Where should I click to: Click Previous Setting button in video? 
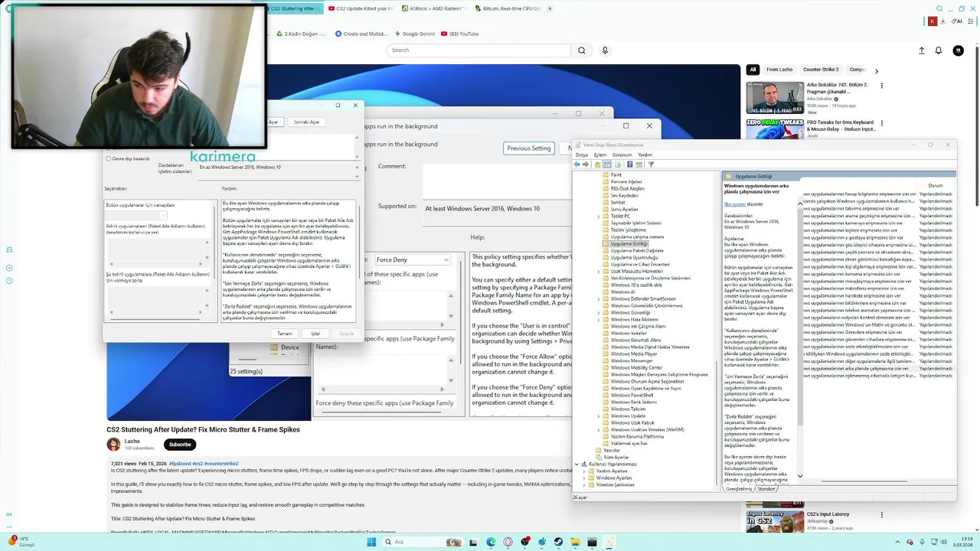[529, 148]
